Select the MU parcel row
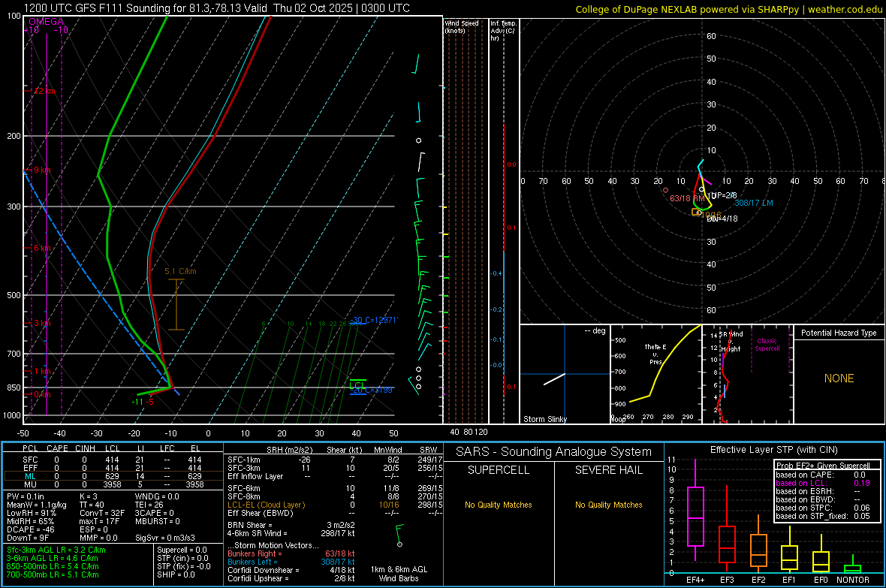This screenshot has width=886, height=588. tap(113, 484)
